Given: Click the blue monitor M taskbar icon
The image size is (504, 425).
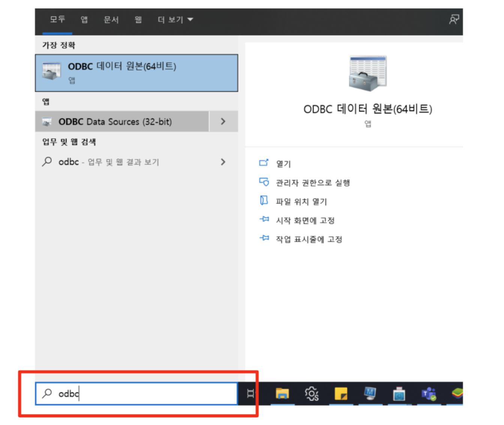Looking at the screenshot, I should tap(370, 394).
